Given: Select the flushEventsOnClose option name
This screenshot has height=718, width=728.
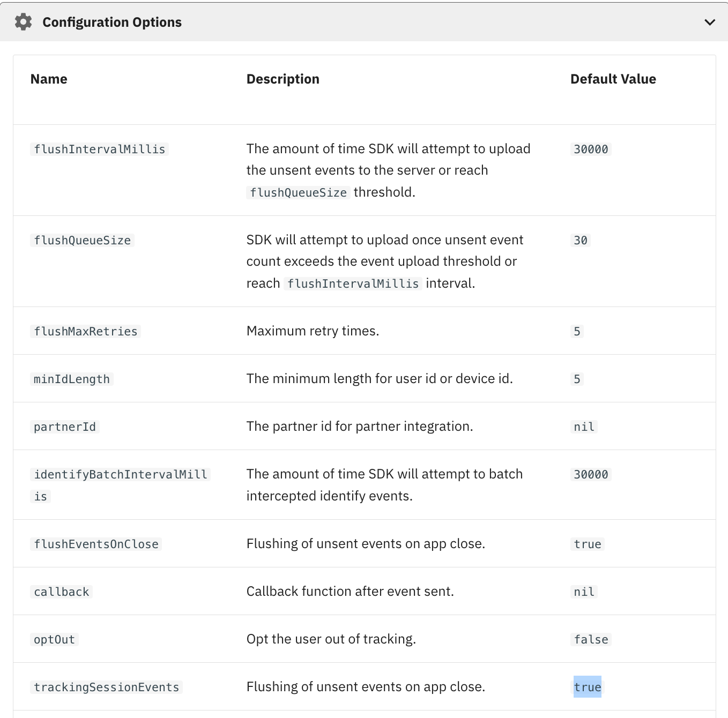Looking at the screenshot, I should (96, 544).
